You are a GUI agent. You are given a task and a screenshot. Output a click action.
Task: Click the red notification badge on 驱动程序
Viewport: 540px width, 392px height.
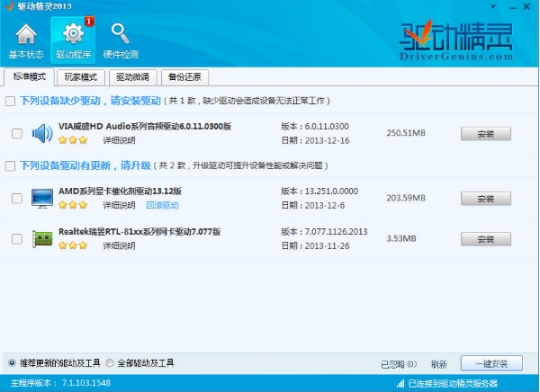89,22
